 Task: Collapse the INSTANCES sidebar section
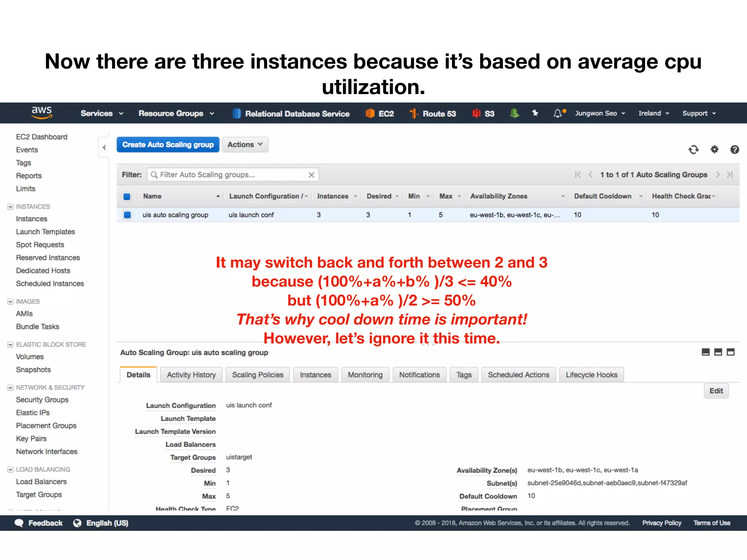click(x=11, y=207)
